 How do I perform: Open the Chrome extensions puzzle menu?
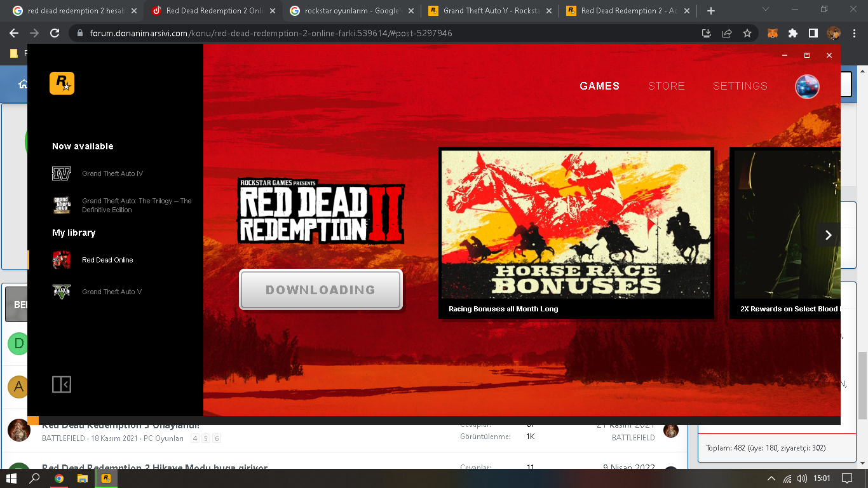(x=792, y=33)
